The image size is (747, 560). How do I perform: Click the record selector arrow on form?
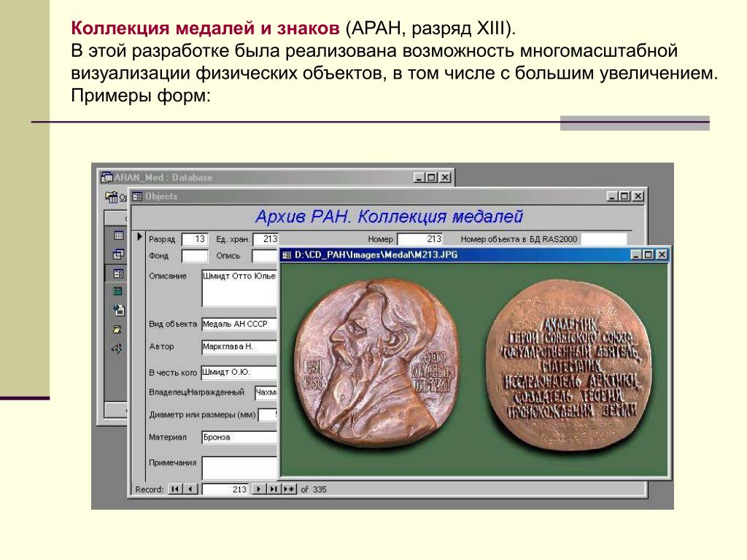point(139,237)
